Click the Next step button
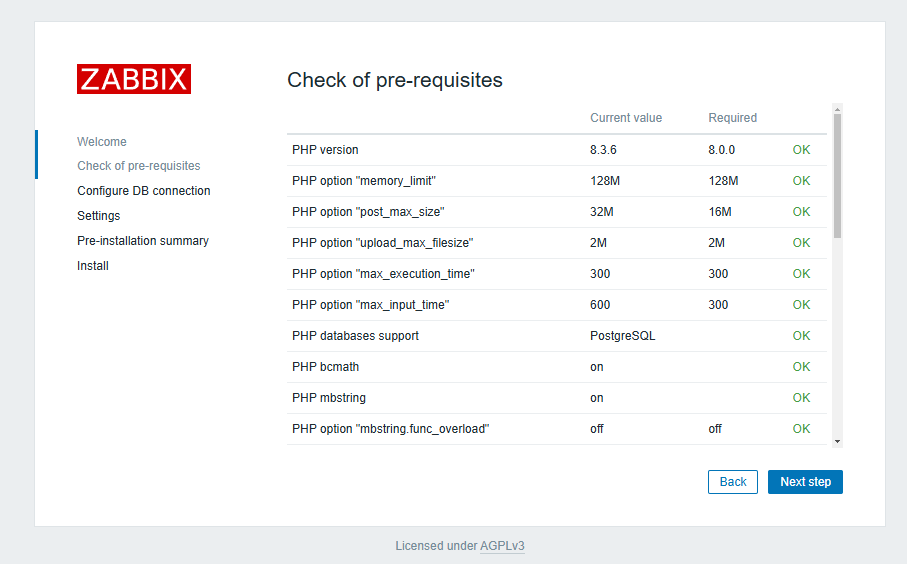907x564 pixels. tap(805, 482)
